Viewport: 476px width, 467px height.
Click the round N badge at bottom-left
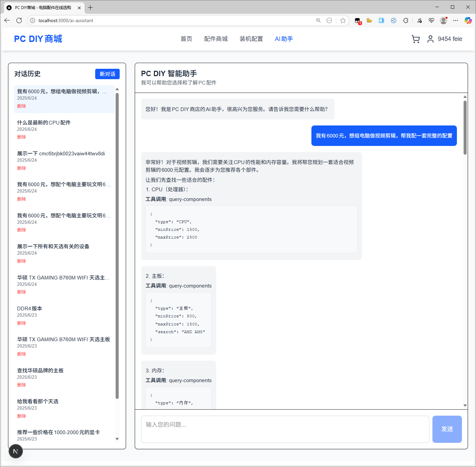click(x=16, y=451)
